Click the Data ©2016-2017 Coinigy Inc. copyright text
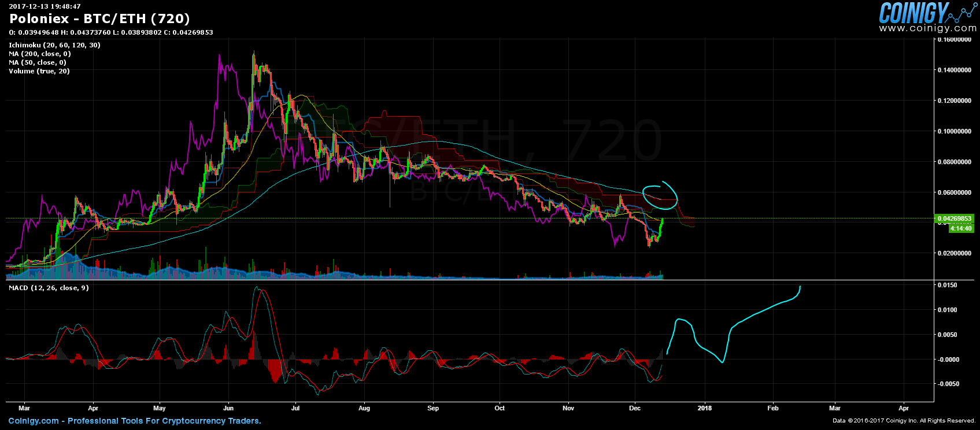Viewport: 980px width, 430px height. (904, 421)
